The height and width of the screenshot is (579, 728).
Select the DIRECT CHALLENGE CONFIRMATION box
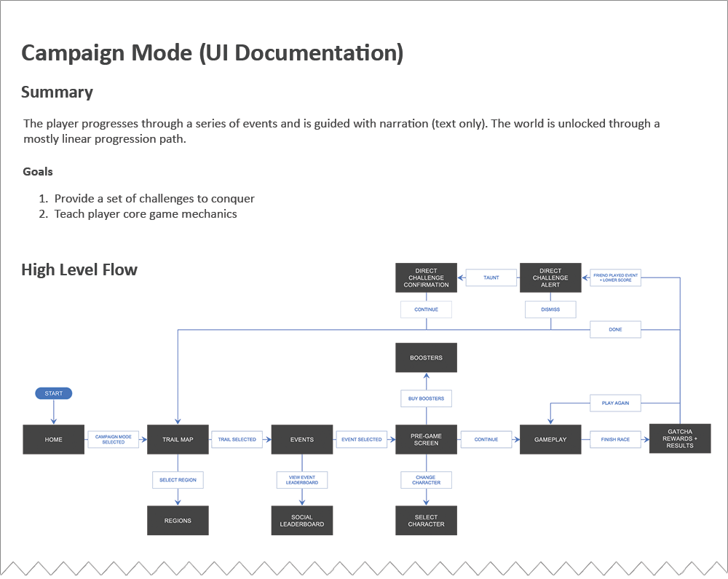click(x=426, y=277)
